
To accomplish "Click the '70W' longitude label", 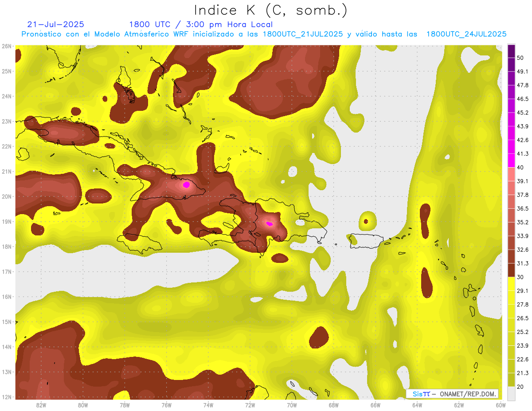I will (x=292, y=405).
